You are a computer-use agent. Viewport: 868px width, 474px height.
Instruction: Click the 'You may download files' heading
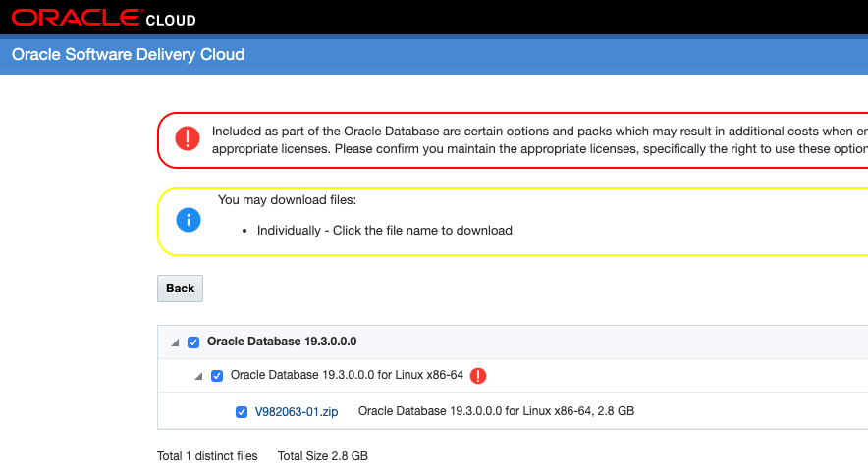(287, 200)
